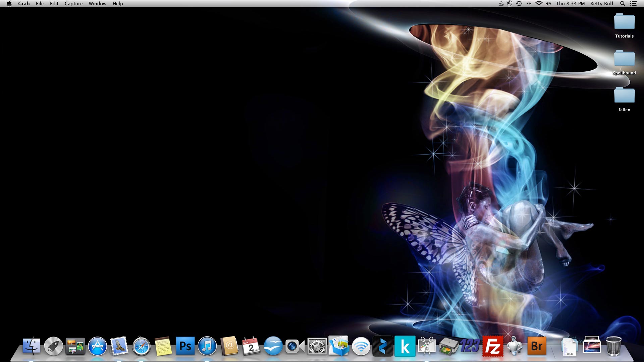Launch the silver robot app icon

click(515, 346)
